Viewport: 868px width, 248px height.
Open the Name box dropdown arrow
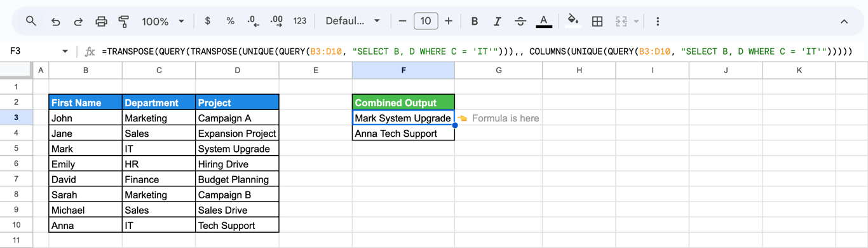[65, 51]
